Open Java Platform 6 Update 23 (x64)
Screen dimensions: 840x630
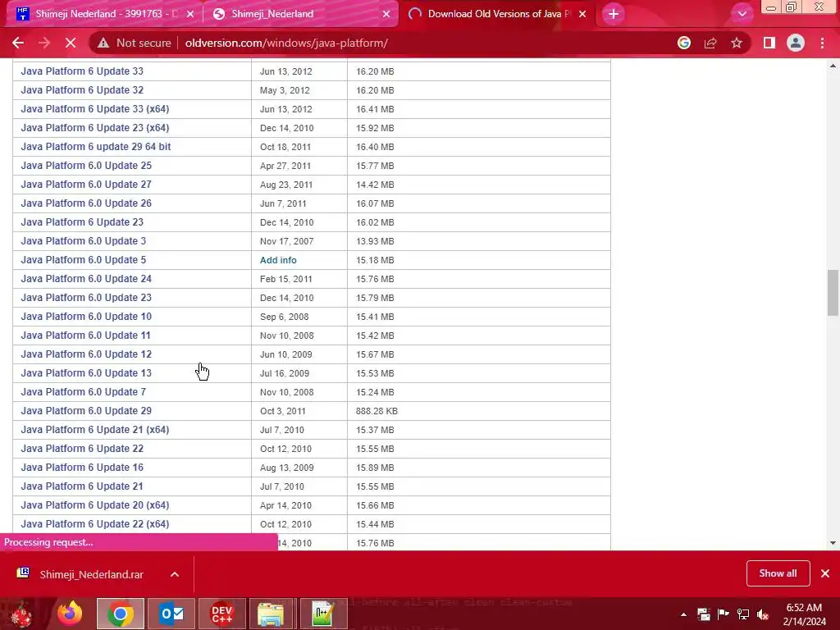click(x=95, y=127)
